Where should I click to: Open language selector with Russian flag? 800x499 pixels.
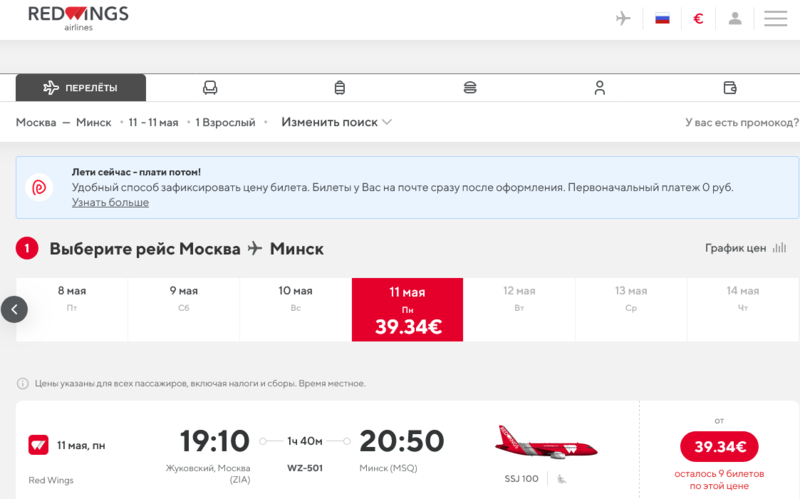662,18
